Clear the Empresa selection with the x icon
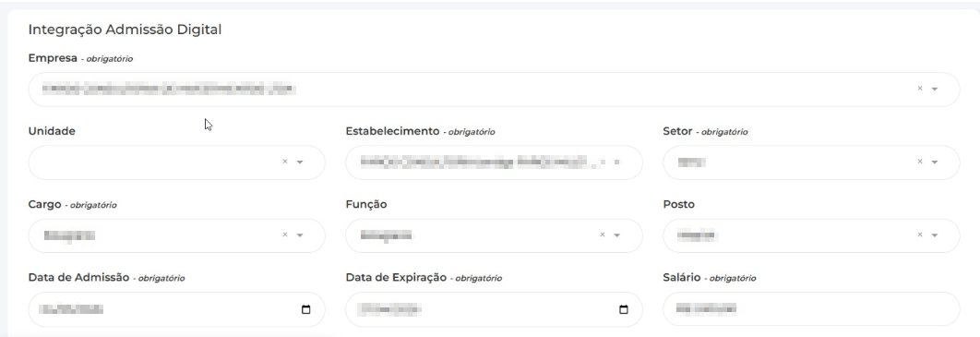980x337 pixels. pyautogui.click(x=919, y=89)
